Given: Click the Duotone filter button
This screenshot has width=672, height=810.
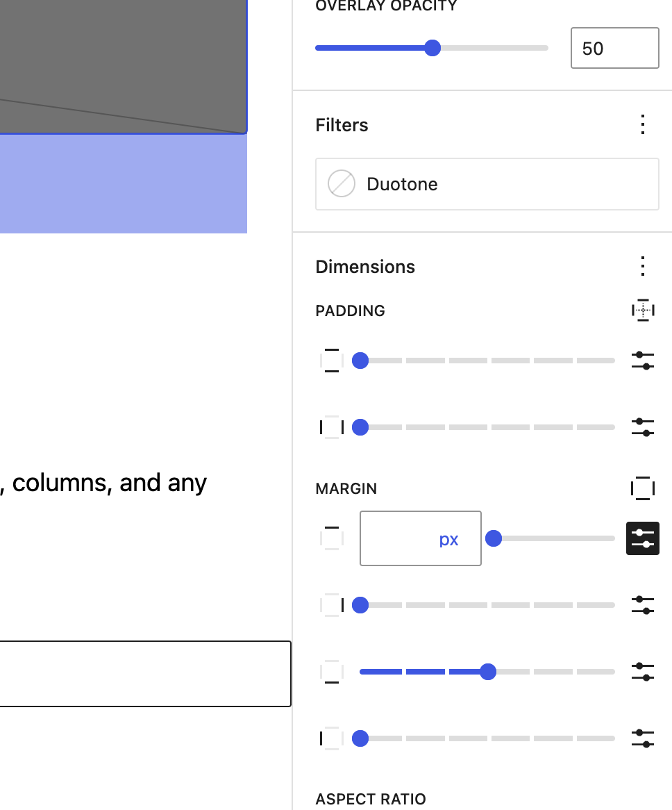Looking at the screenshot, I should point(487,183).
